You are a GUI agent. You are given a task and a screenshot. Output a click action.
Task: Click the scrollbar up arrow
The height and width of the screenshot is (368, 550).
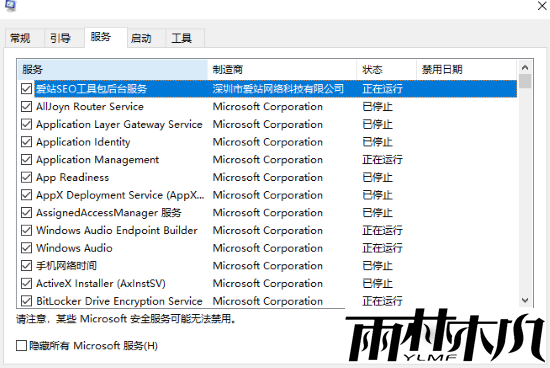coord(525,67)
